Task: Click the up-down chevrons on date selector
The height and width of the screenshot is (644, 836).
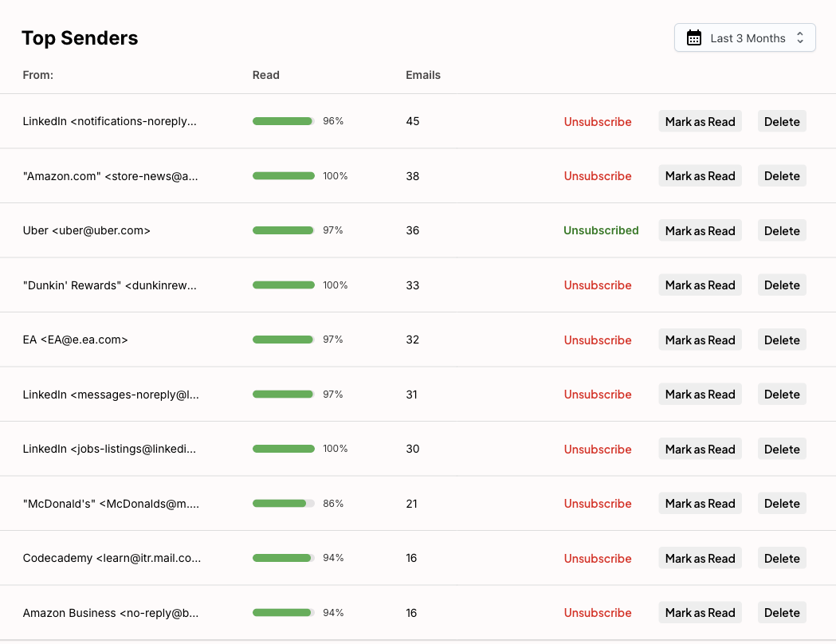Action: click(x=800, y=37)
